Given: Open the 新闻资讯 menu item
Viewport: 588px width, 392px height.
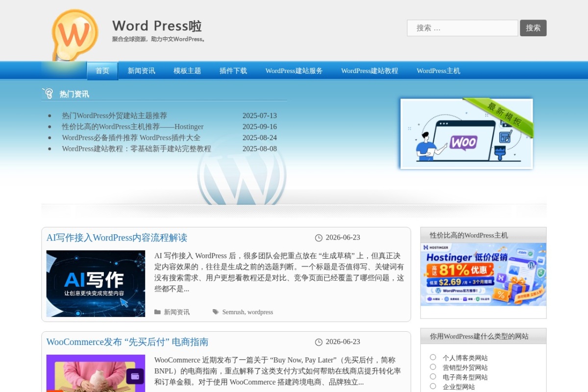Looking at the screenshot, I should pyautogui.click(x=142, y=71).
